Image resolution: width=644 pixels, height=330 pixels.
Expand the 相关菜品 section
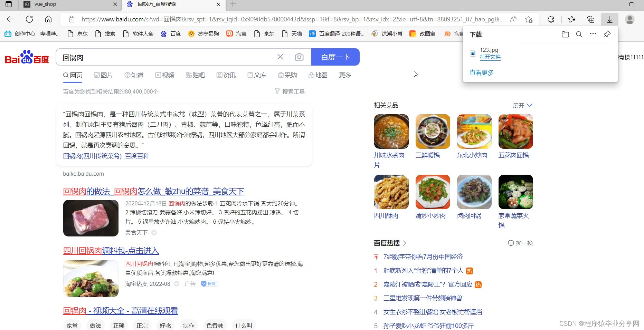tap(523, 105)
